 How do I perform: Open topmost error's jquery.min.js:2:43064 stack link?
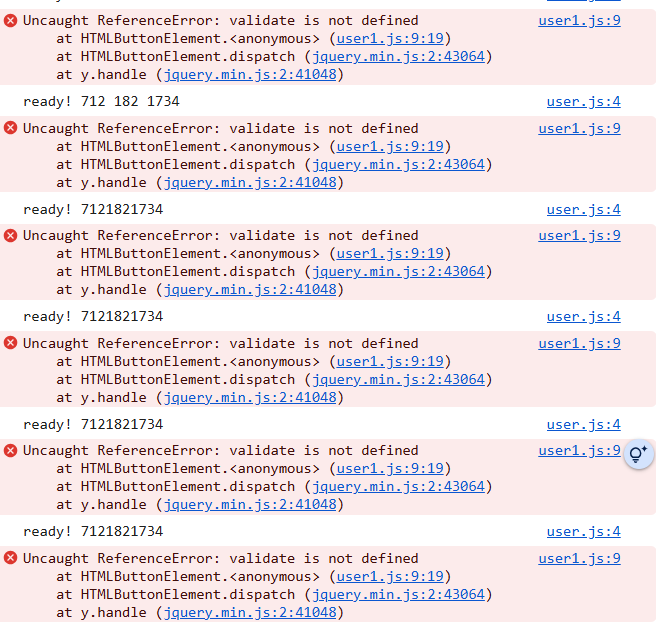[398, 56]
